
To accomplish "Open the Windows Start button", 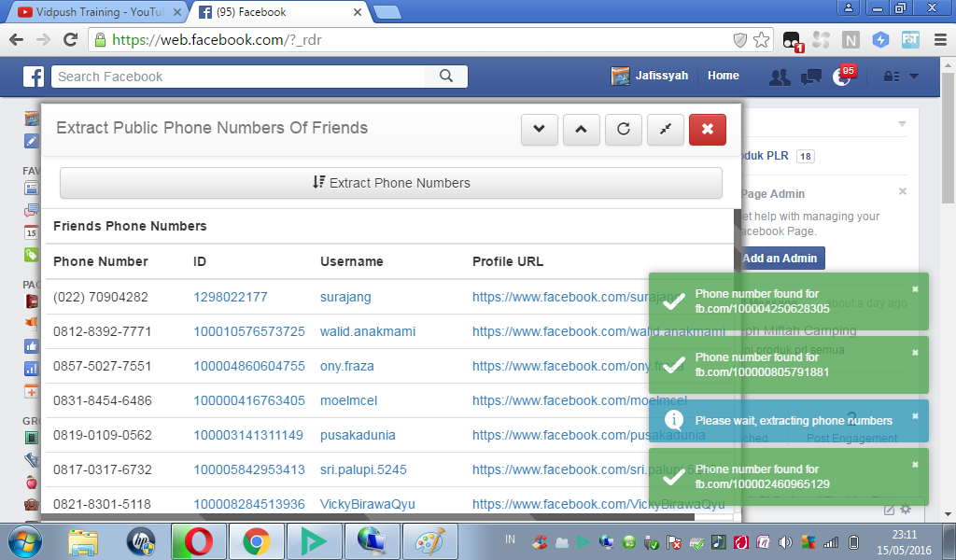I will pyautogui.click(x=25, y=541).
